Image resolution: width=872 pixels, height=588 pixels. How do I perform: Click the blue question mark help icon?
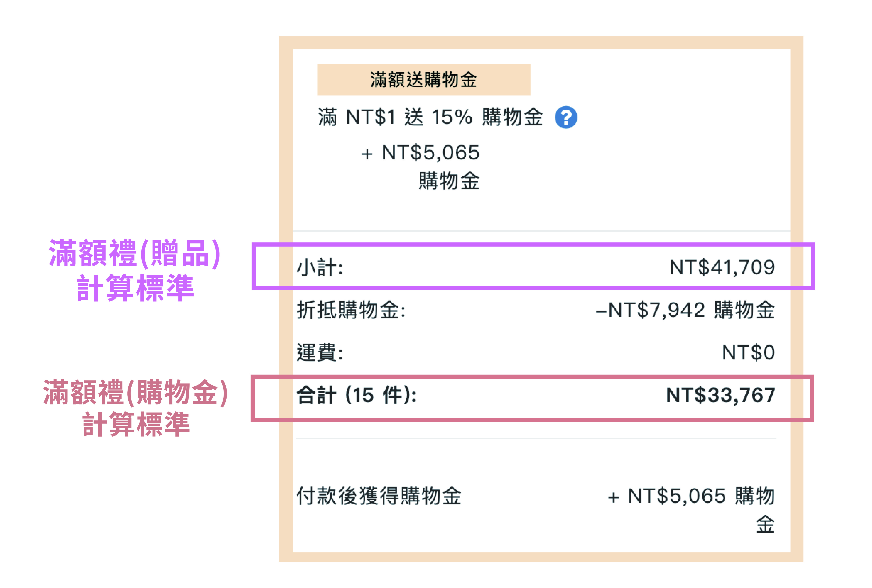tap(565, 117)
